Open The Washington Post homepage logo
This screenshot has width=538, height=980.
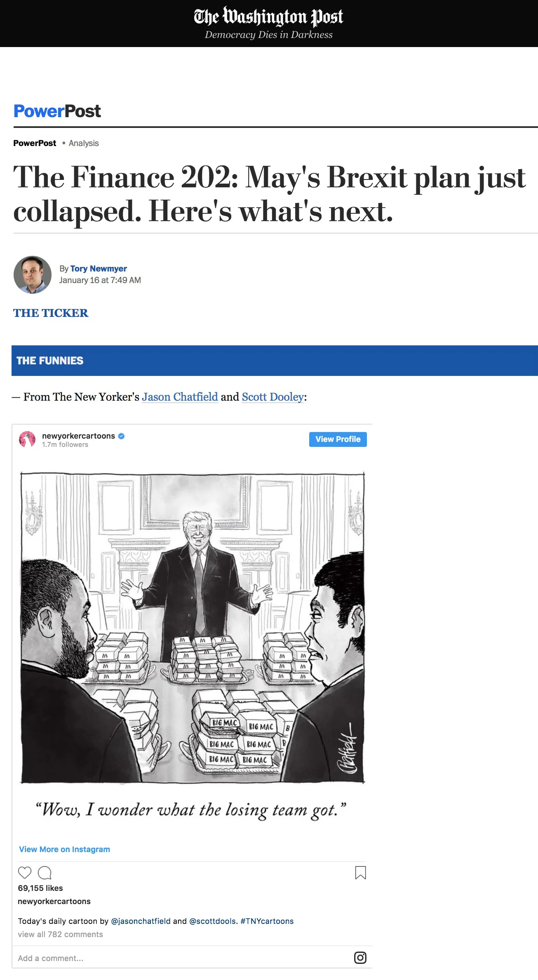[x=268, y=17]
